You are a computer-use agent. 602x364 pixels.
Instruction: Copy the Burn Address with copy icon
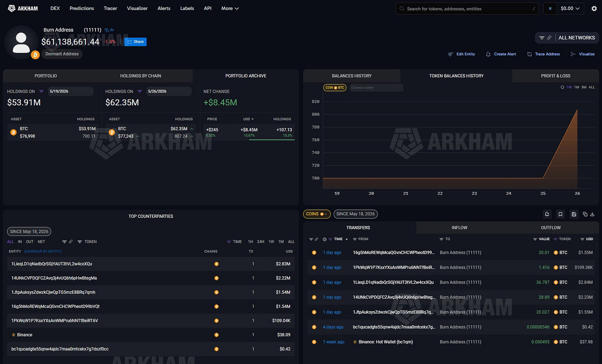coord(107,30)
